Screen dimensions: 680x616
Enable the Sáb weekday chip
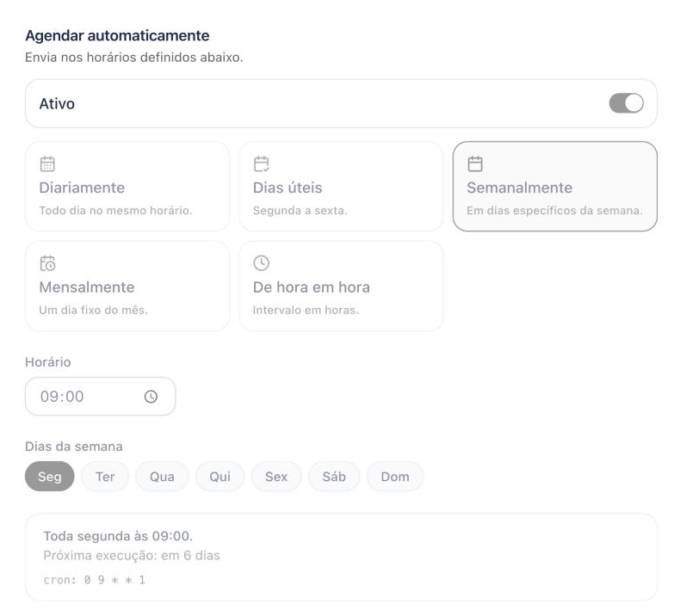click(x=334, y=477)
